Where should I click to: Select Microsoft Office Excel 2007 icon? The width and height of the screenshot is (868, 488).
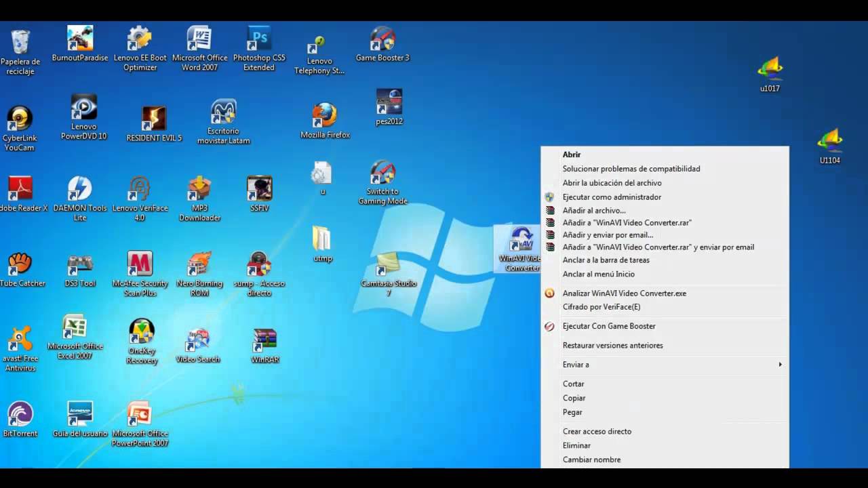75,337
